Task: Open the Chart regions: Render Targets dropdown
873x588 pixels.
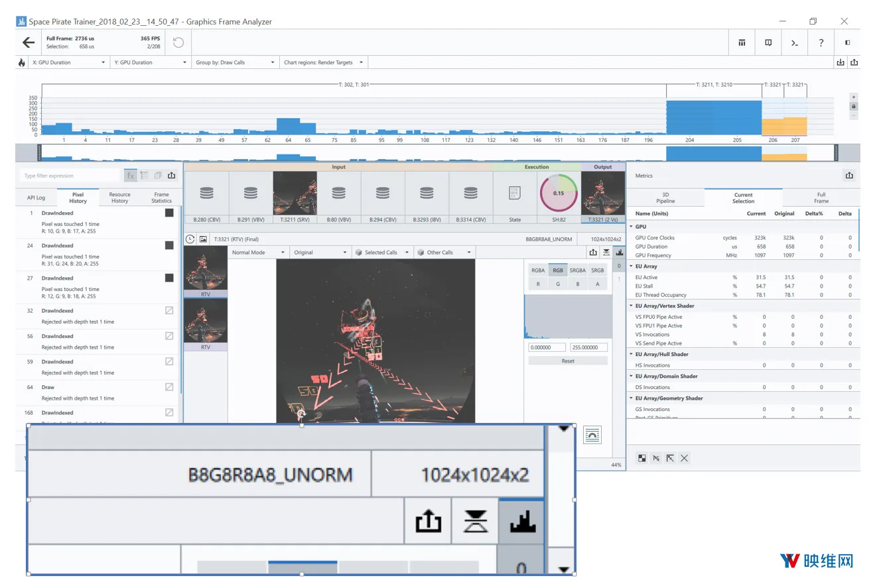Action: coord(324,62)
